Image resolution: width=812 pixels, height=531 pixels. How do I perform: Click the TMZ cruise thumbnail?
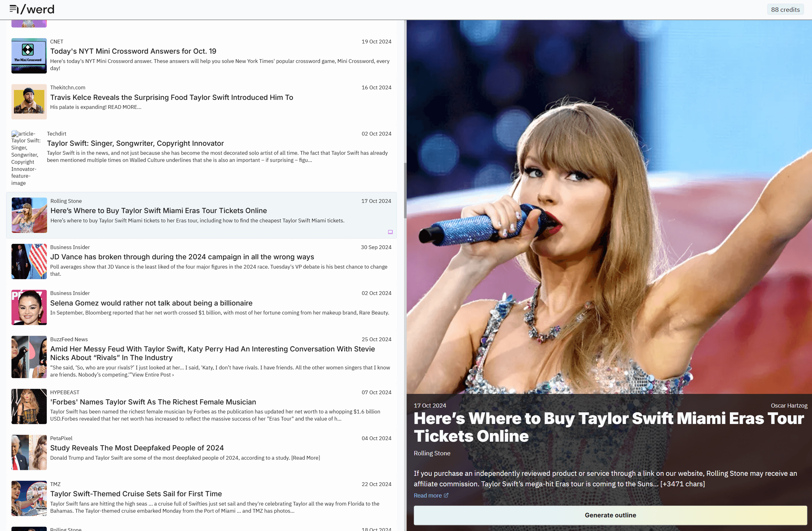[x=29, y=498]
